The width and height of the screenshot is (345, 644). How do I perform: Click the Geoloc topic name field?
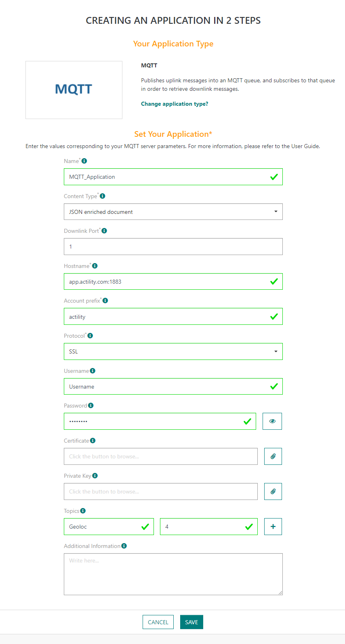(109, 527)
